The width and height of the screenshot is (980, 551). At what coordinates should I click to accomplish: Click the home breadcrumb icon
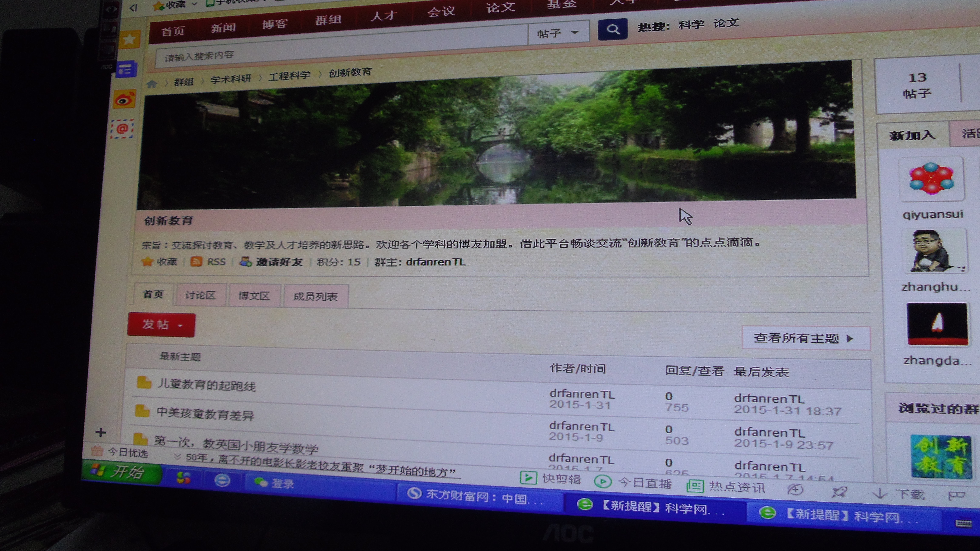pos(151,84)
